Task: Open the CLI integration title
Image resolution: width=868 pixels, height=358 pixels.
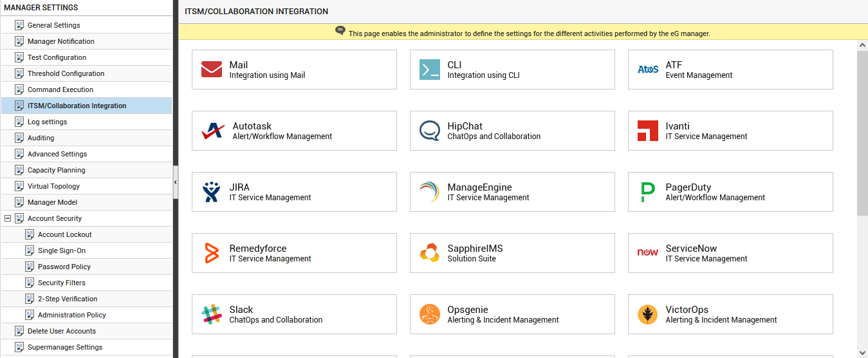Action: point(455,65)
